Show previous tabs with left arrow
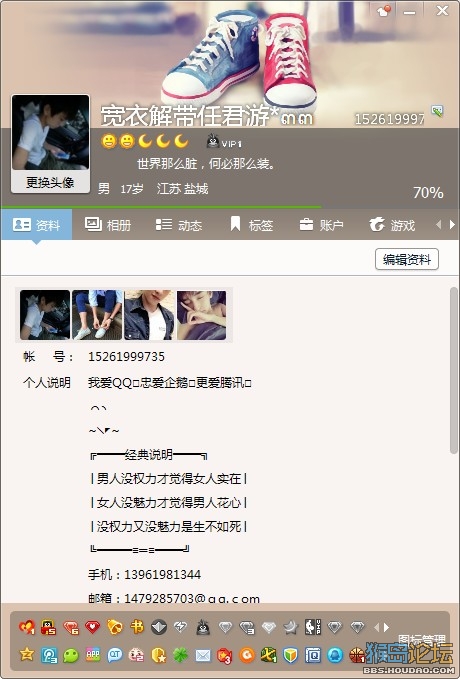 click(438, 224)
